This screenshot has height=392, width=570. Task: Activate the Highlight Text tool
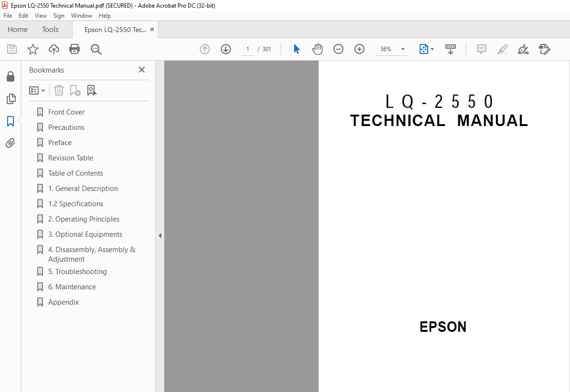[502, 49]
